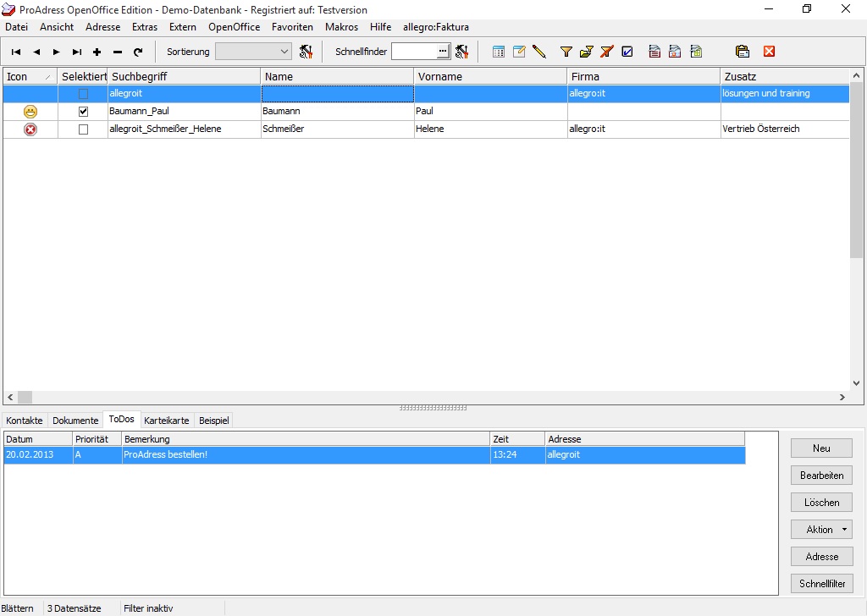
Task: Open the Extras menu
Action: tap(145, 27)
